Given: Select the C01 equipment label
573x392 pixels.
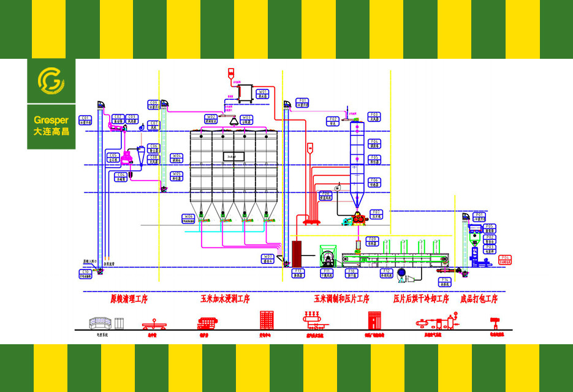Looking at the screenshot, I should (85, 120).
